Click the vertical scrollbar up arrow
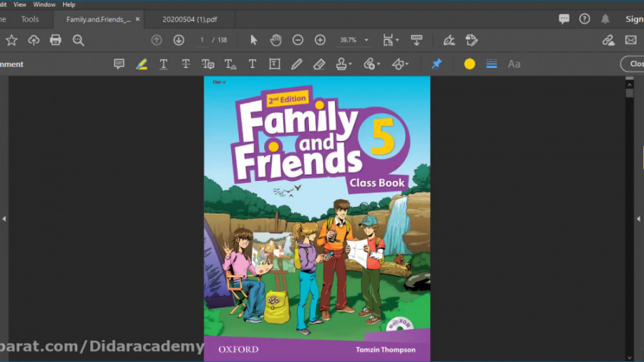Viewport: 644px width, 362px height. pos(629,84)
